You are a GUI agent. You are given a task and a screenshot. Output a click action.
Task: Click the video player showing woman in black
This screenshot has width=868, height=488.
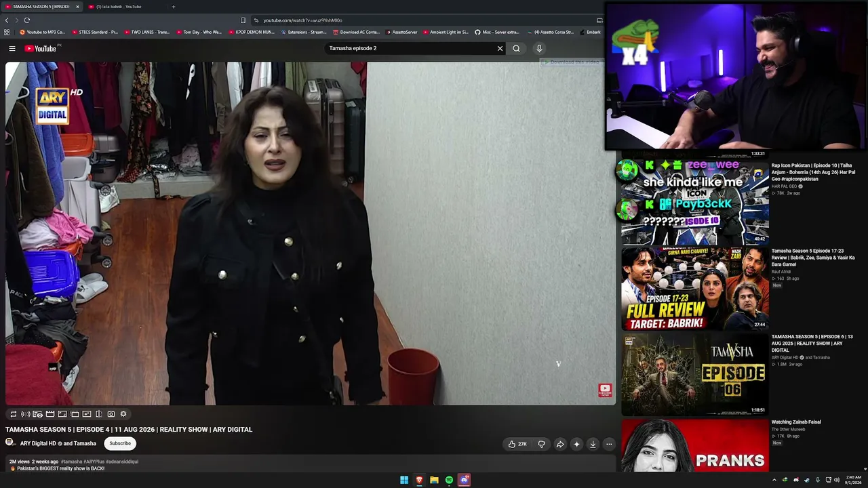[311, 234]
